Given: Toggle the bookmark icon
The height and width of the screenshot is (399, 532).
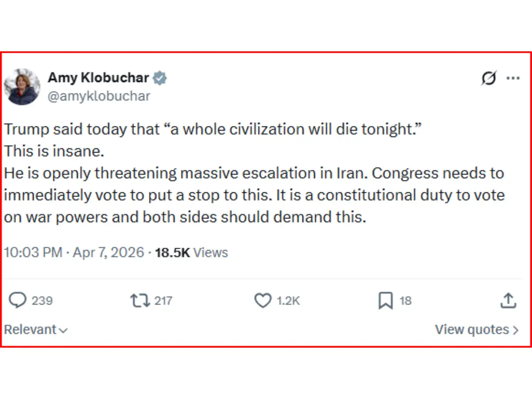Looking at the screenshot, I should (386, 301).
